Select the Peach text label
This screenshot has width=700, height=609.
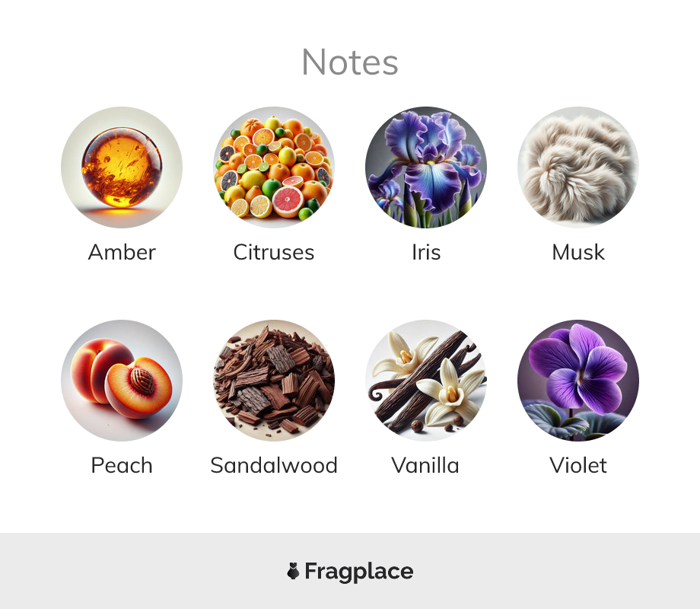click(x=122, y=465)
